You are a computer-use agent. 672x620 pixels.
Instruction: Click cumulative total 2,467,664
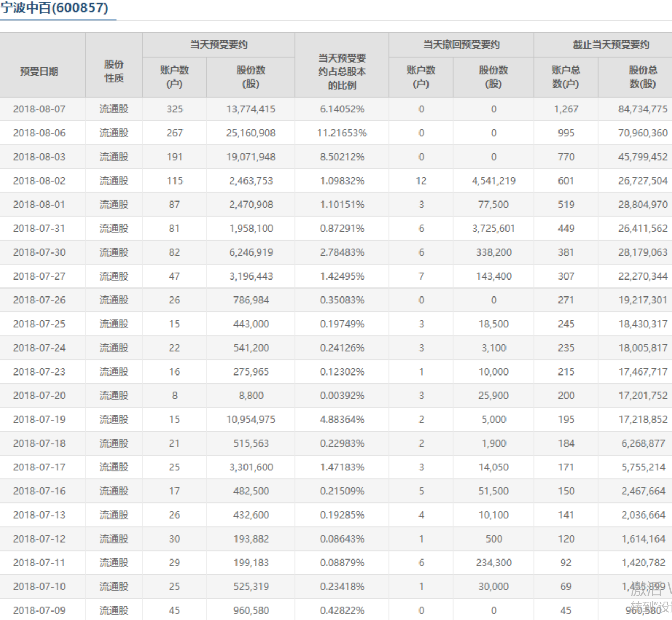pyautogui.click(x=643, y=491)
